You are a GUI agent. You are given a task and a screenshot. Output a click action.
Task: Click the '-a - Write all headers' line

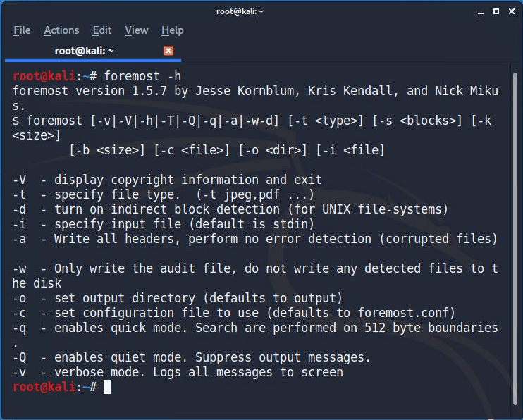tap(255, 238)
